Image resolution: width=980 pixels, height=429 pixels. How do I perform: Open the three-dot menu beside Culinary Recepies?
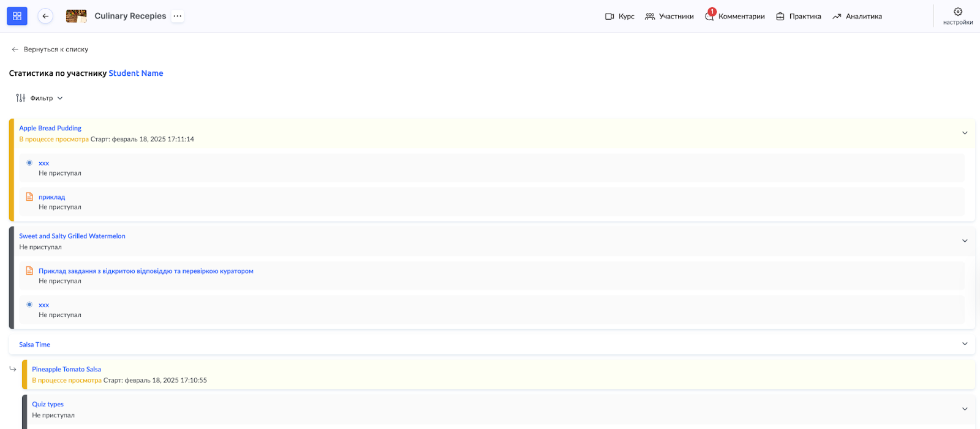pyautogui.click(x=178, y=16)
